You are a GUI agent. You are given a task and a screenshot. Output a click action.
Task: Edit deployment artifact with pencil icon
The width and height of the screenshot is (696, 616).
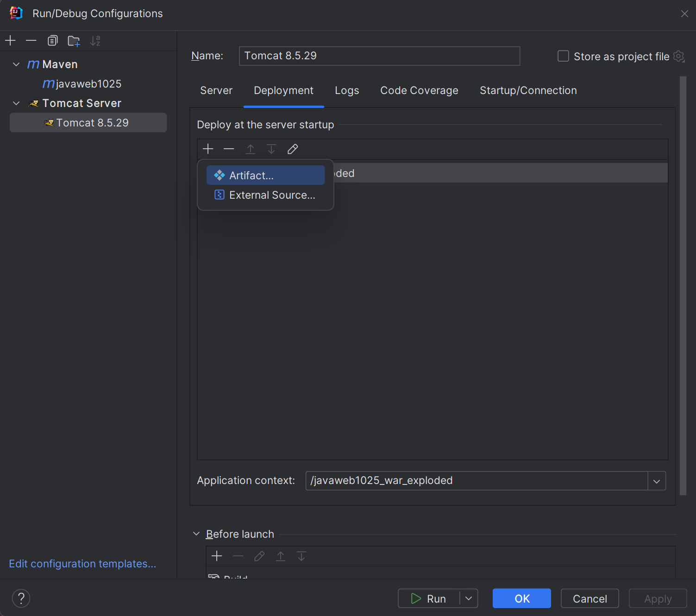pos(293,149)
